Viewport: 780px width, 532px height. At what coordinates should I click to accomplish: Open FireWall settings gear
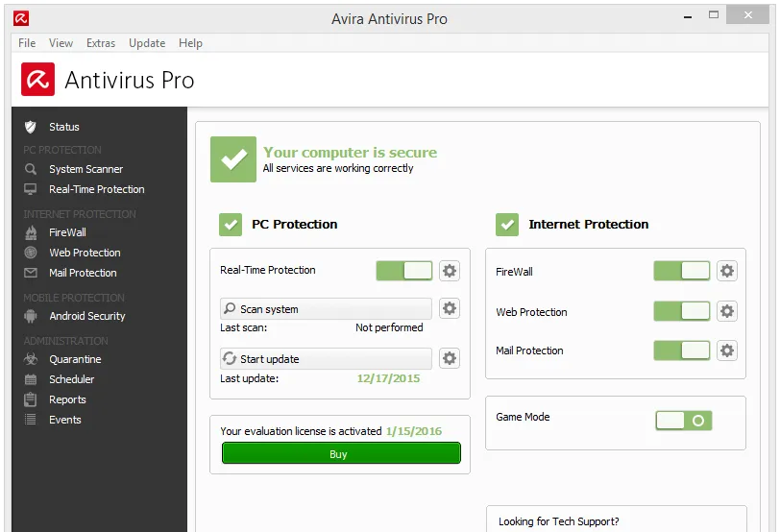point(727,271)
